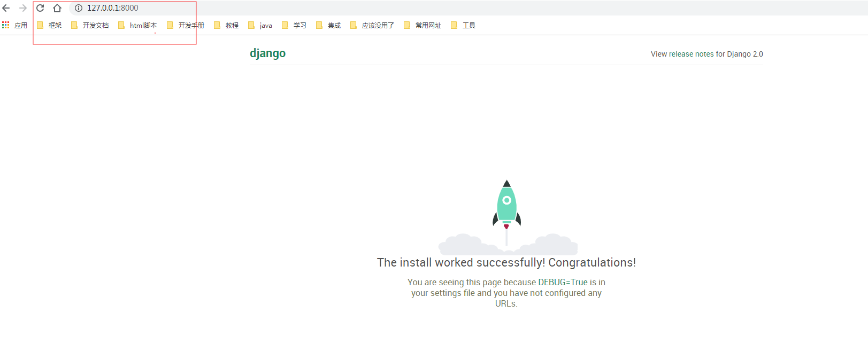Viewport: 868px width, 352px height.
Task: Open the 教程 bookmark folder
Action: pyautogui.click(x=226, y=25)
